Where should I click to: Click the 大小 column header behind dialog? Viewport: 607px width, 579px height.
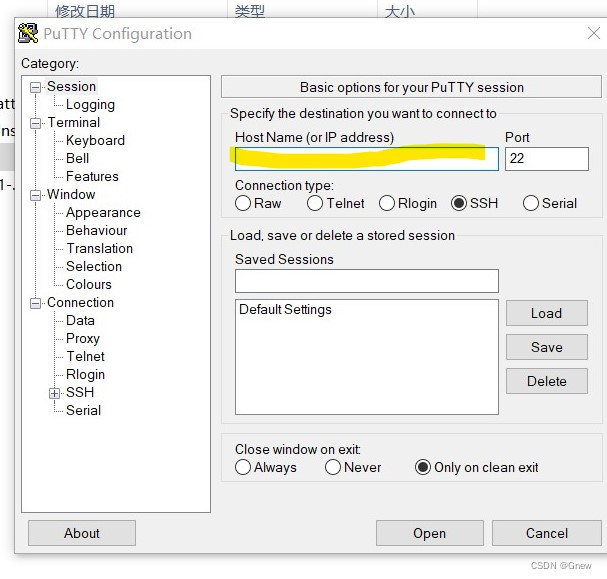point(400,11)
